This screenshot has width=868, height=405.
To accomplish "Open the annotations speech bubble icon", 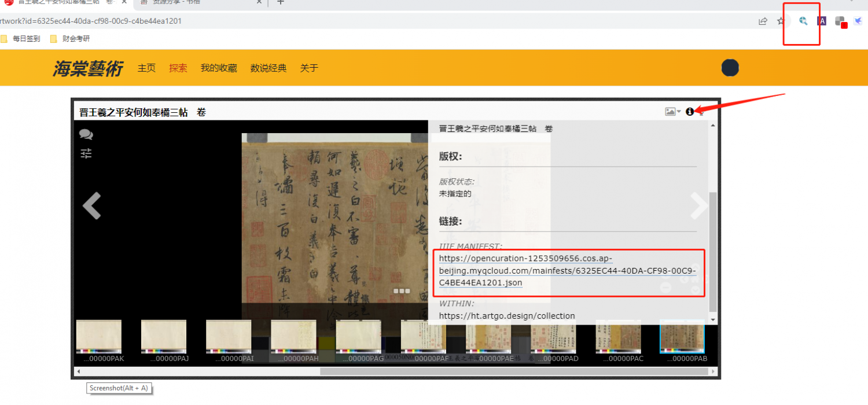I will pos(86,135).
